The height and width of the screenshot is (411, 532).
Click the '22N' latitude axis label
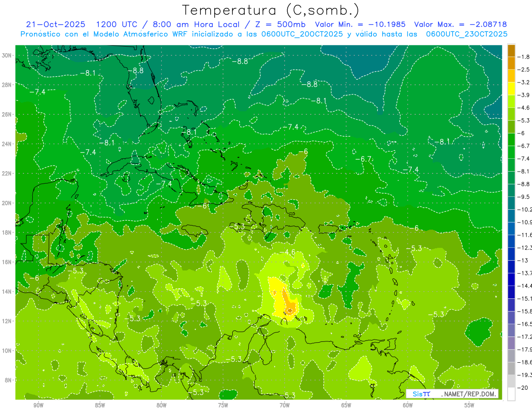pos(8,173)
